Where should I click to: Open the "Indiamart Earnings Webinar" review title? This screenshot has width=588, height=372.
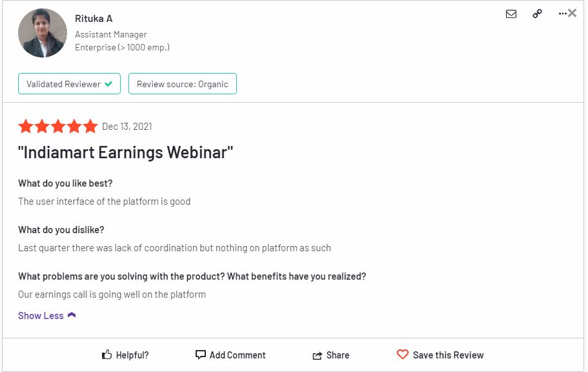[125, 153]
